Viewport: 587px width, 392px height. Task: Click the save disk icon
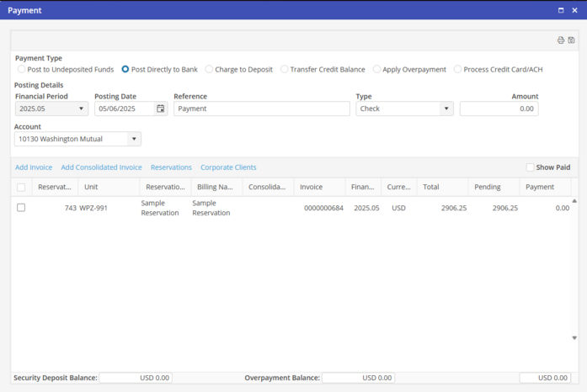click(x=571, y=40)
